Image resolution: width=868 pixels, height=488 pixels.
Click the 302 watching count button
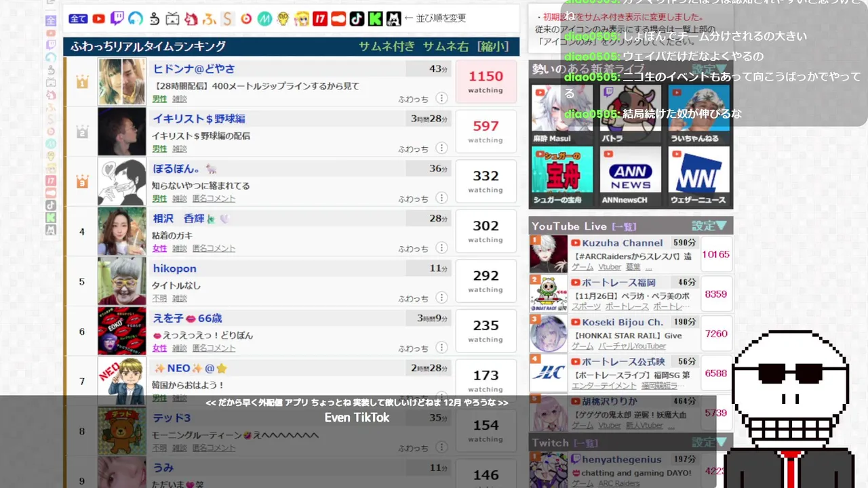pyautogui.click(x=486, y=232)
